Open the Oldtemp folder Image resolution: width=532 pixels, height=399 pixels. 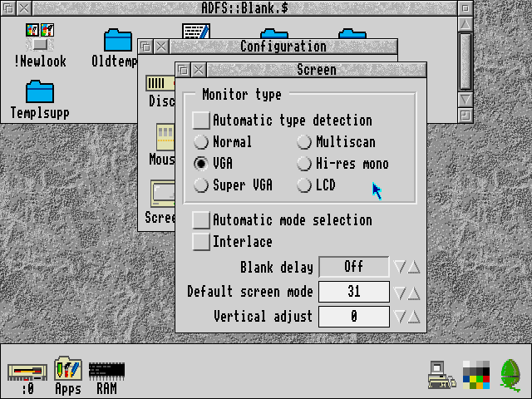(x=117, y=42)
